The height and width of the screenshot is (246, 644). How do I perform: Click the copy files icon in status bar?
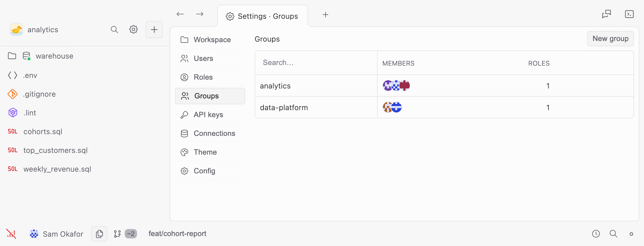pos(99,234)
